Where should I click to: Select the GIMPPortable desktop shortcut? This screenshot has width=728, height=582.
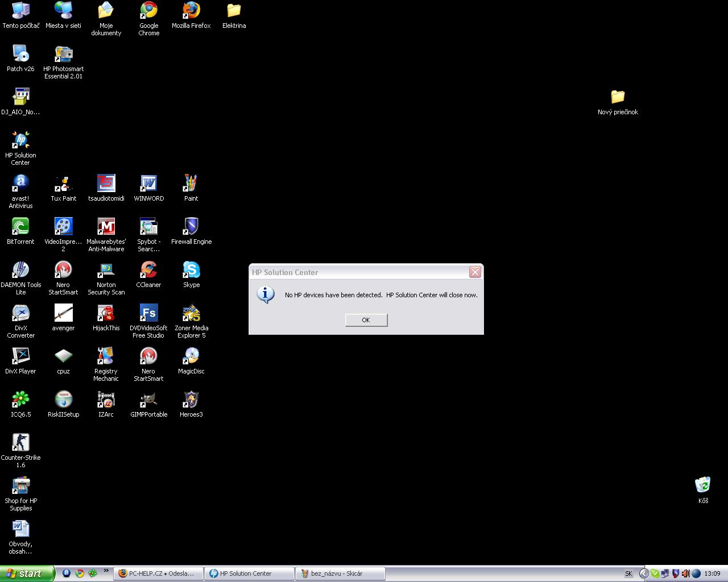[148, 404]
